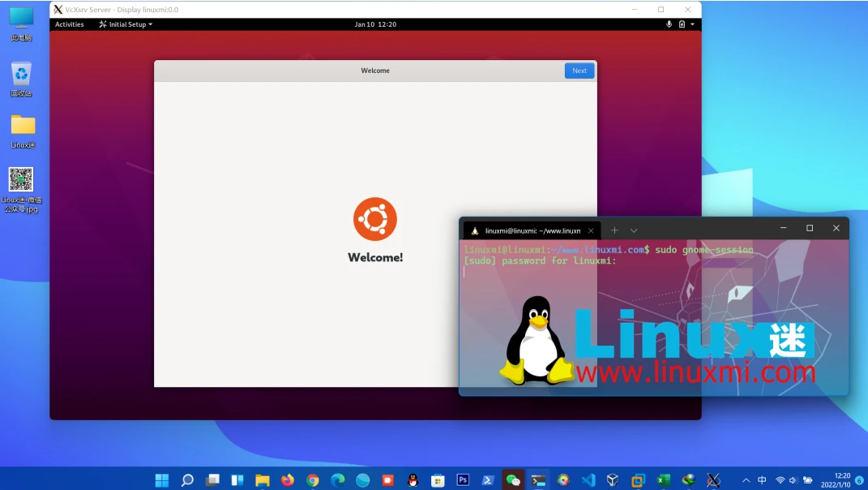
Task: Click the Jan 10 12:20 clock in GNOME bar
Action: click(375, 24)
